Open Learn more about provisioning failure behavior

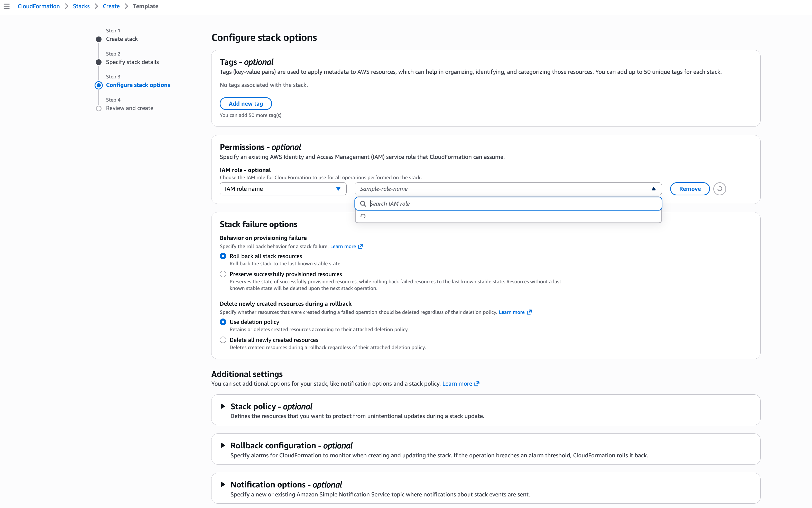[x=344, y=246]
